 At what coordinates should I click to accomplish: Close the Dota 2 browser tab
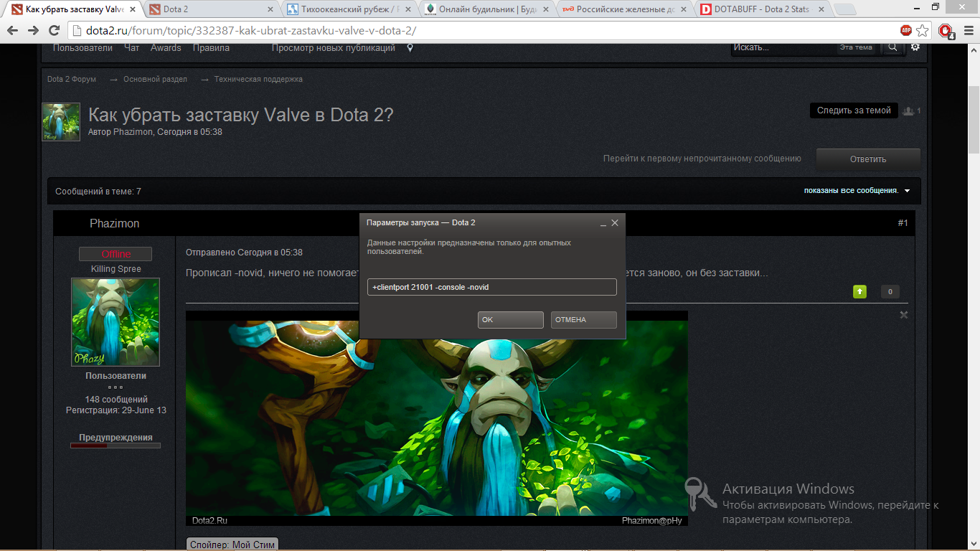[x=270, y=9]
